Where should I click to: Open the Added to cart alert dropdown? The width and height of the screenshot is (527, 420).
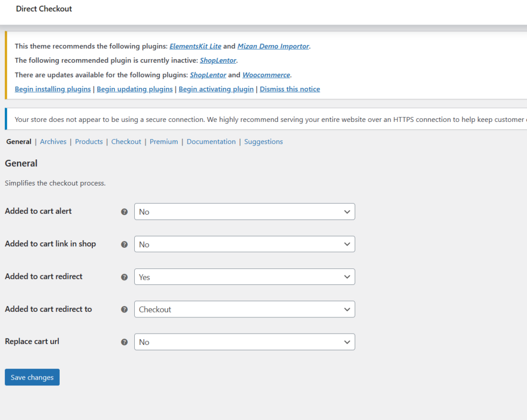click(x=244, y=212)
